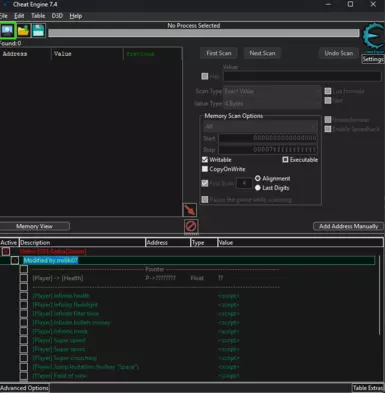Click the Previous column header in results
Screen dimensions: 385x393
pos(152,54)
